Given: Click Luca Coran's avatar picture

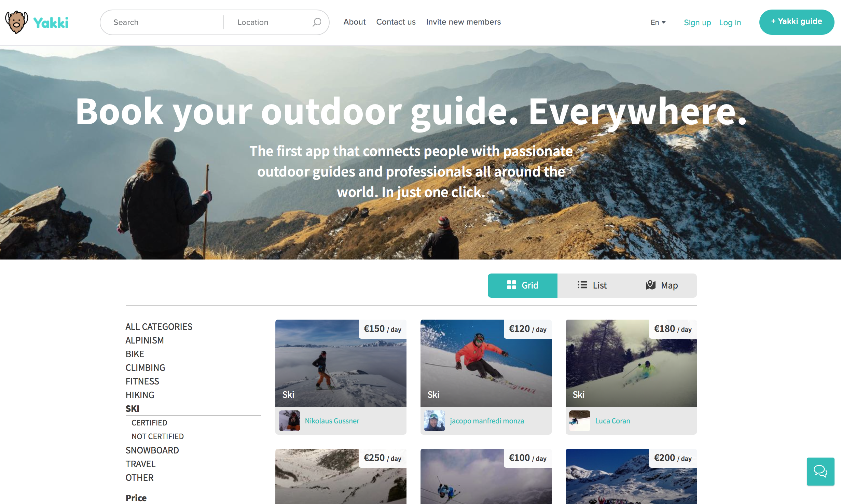Looking at the screenshot, I should click(580, 421).
